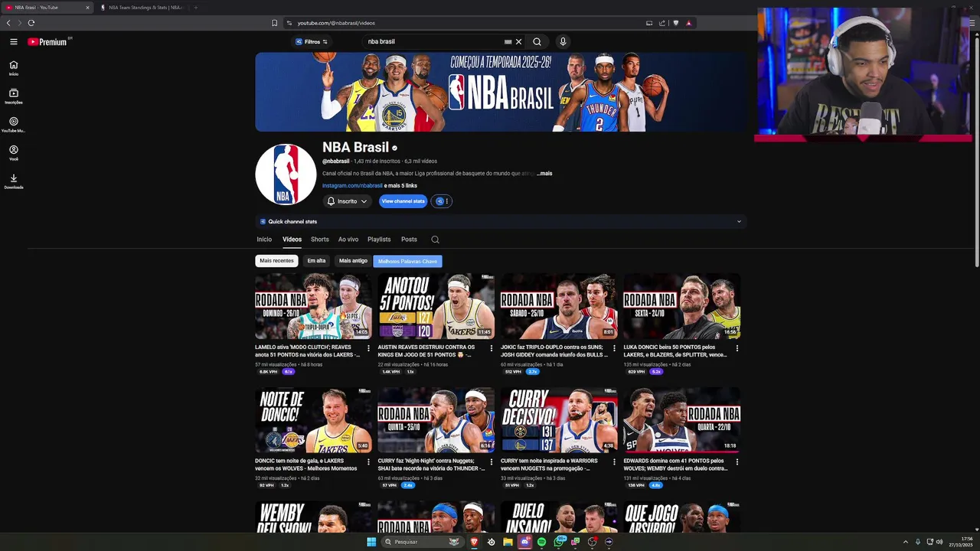Image resolution: width=980 pixels, height=551 pixels.
Task: Open Início in the left sidebar
Action: pyautogui.click(x=14, y=68)
